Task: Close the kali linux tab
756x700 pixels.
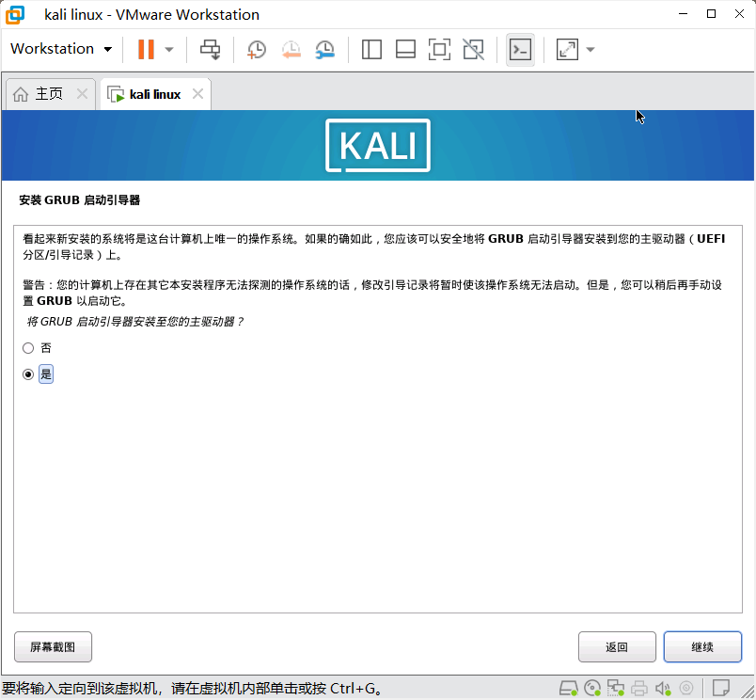Action: pyautogui.click(x=197, y=93)
